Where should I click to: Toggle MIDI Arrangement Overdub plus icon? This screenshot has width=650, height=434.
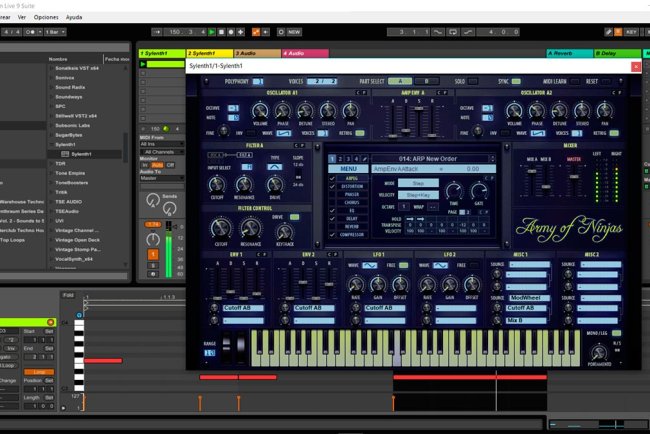(x=240, y=32)
